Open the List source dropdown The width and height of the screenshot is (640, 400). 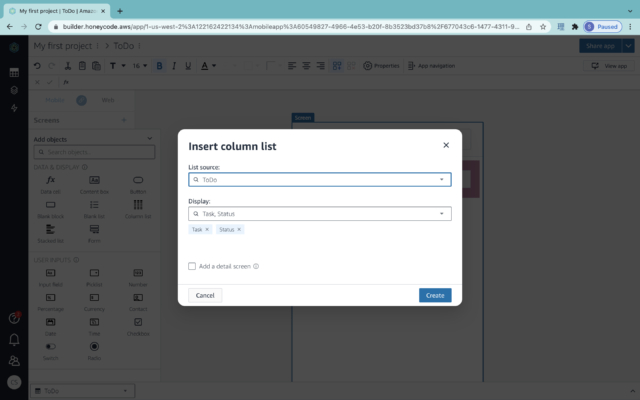pyautogui.click(x=320, y=180)
